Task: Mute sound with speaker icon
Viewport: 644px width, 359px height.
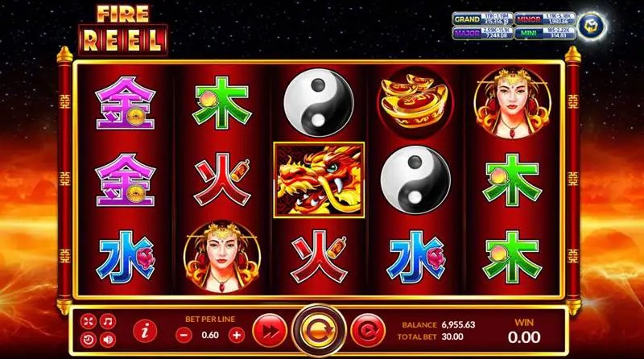Action: tap(108, 340)
